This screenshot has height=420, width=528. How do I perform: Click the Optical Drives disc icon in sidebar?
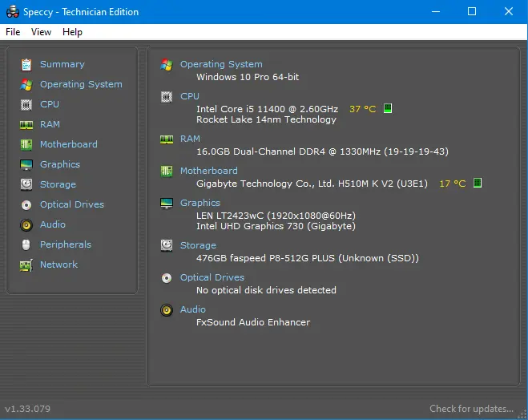click(x=26, y=204)
